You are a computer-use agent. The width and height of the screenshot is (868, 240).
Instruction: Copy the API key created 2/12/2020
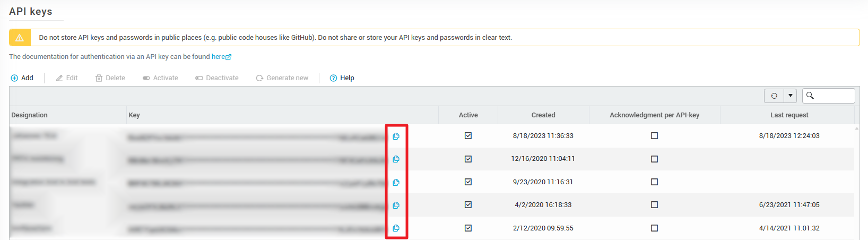pos(396,228)
